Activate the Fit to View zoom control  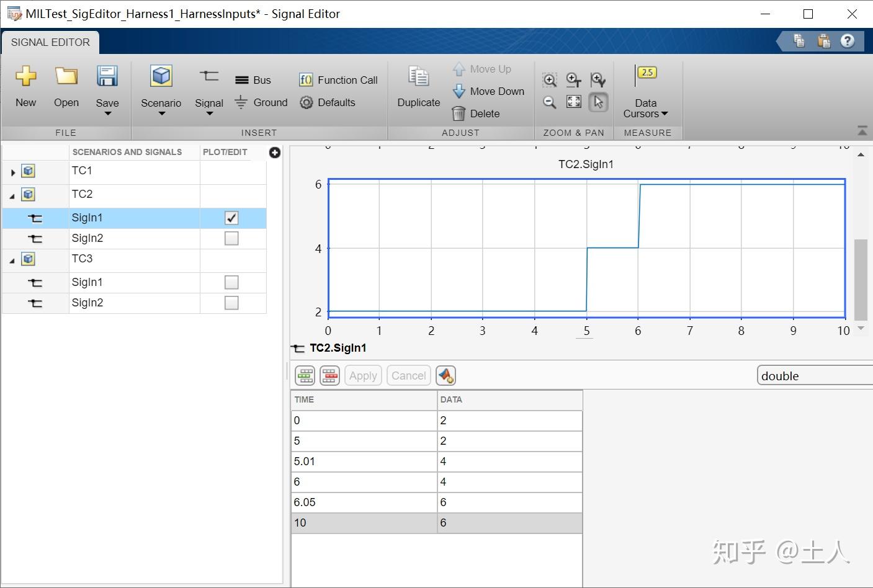point(573,102)
